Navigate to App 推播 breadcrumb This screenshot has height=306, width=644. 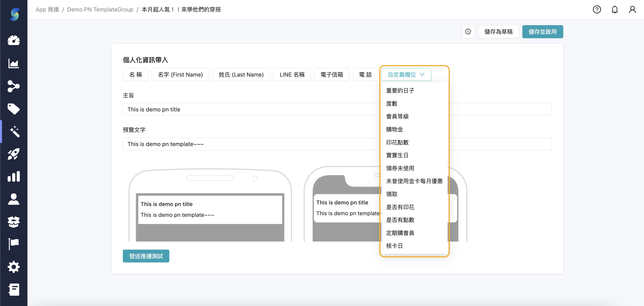pyautogui.click(x=47, y=9)
